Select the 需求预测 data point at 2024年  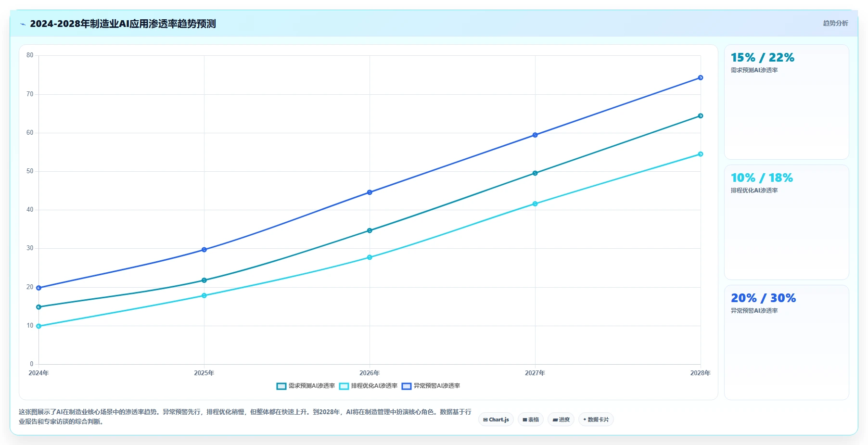click(38, 307)
